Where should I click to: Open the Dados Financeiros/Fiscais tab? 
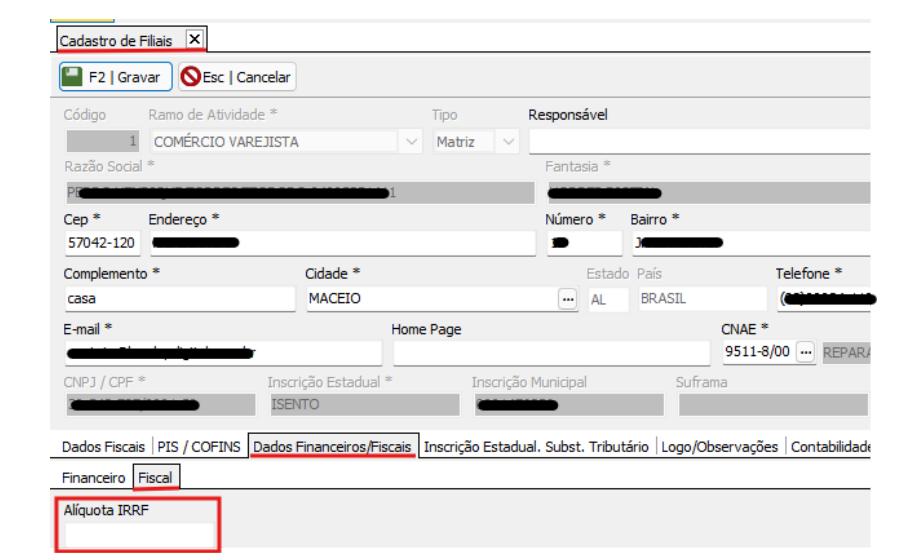pyautogui.click(x=332, y=447)
